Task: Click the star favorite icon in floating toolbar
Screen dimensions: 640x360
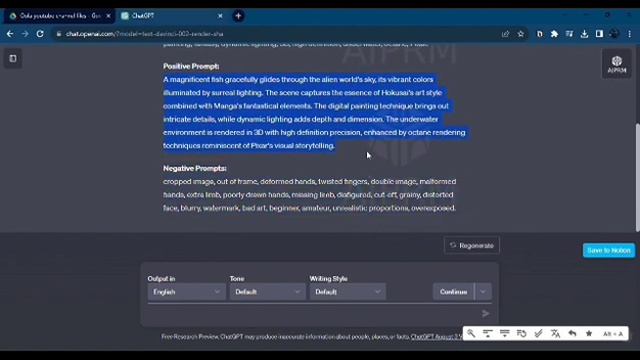Action: tap(589, 333)
